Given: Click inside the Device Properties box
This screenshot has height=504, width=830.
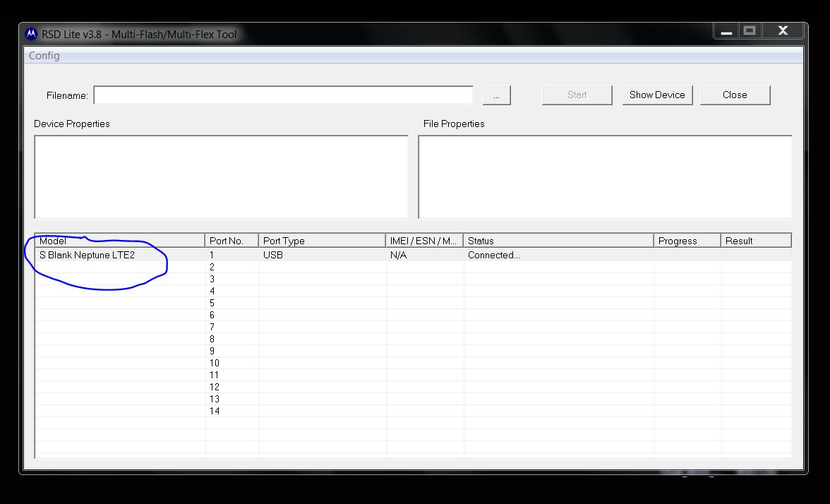Looking at the screenshot, I should [x=222, y=176].
